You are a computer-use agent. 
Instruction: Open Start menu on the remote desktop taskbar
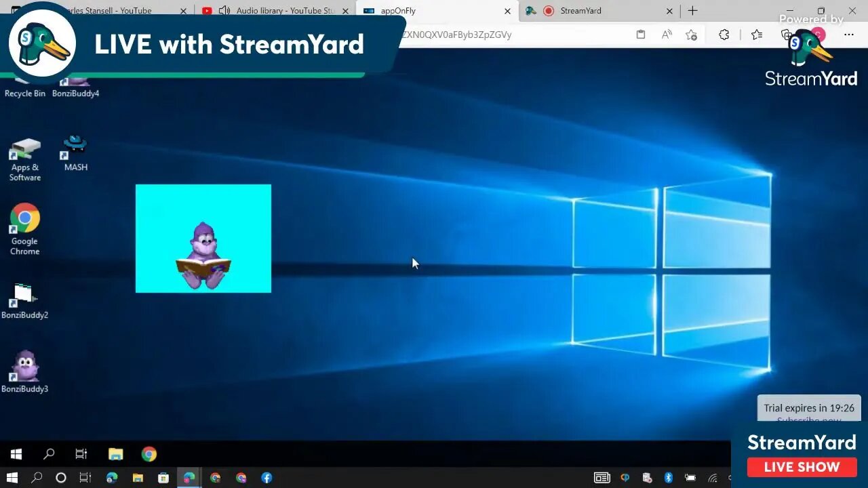point(16,454)
